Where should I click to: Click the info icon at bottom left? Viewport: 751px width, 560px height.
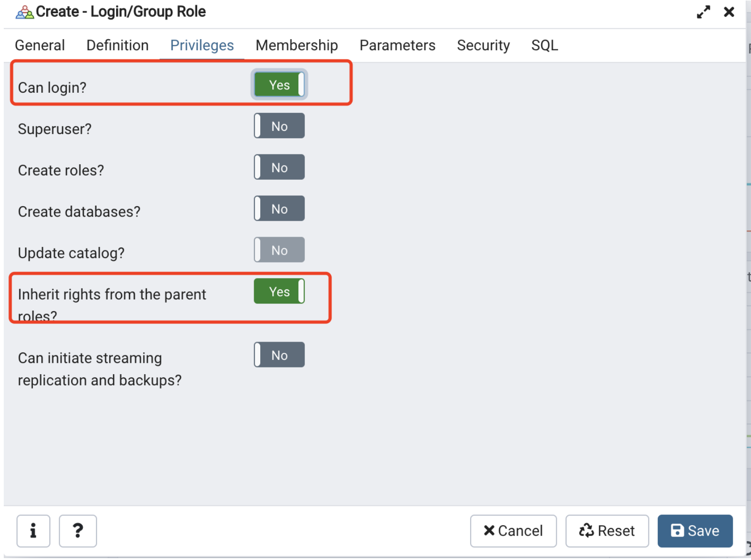[x=33, y=531]
